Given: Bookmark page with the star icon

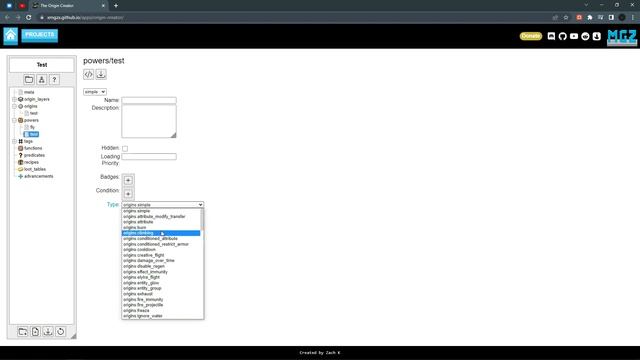Looking at the screenshot, I should tap(566, 18).
